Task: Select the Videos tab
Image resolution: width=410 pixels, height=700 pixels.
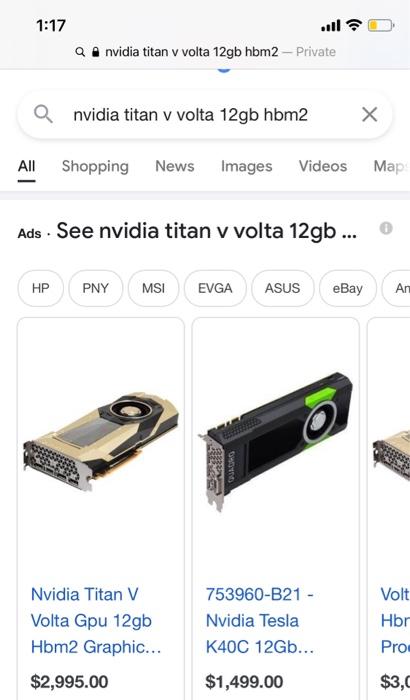Action: (x=323, y=166)
